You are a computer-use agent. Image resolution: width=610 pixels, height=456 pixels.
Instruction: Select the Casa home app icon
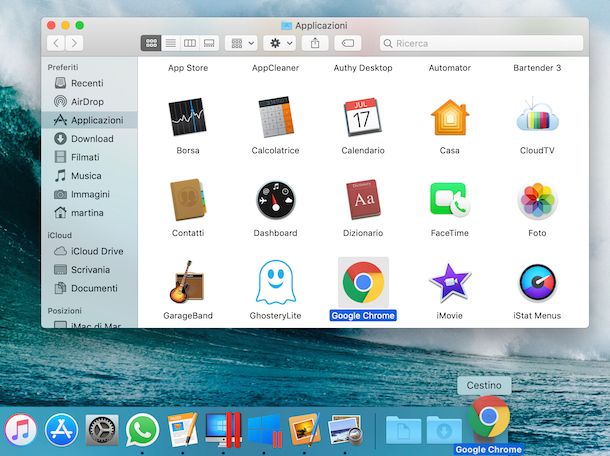click(x=450, y=117)
